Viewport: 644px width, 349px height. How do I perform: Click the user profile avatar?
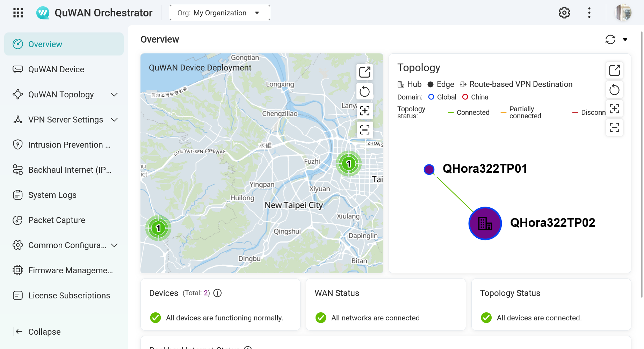pos(623,13)
